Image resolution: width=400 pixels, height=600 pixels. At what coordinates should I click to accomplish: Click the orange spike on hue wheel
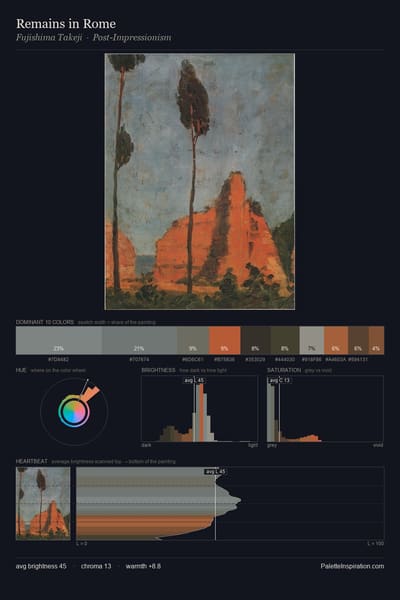91,394
